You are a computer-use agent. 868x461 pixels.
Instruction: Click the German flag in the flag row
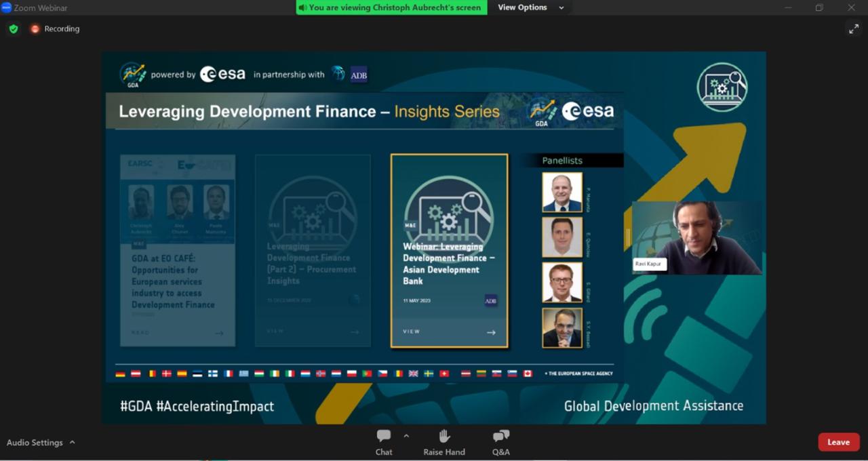pyautogui.click(x=120, y=374)
